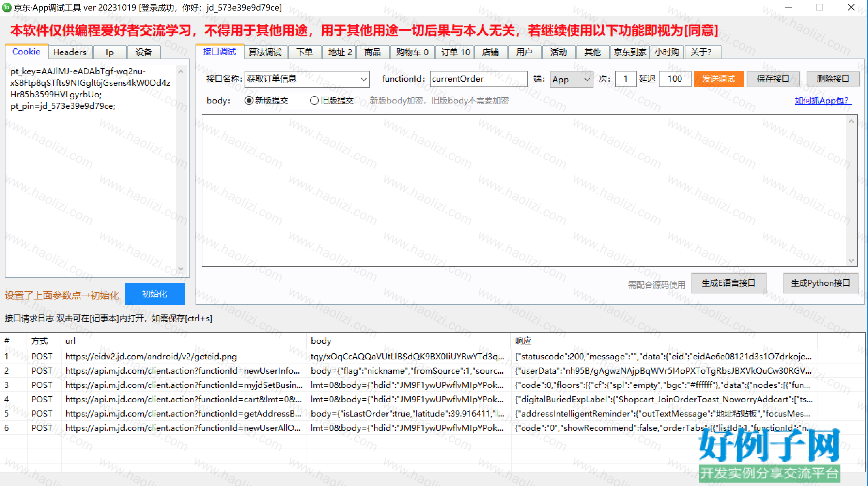Switch to the 算法调试 tab
This screenshot has width=868, height=486.
(265, 52)
